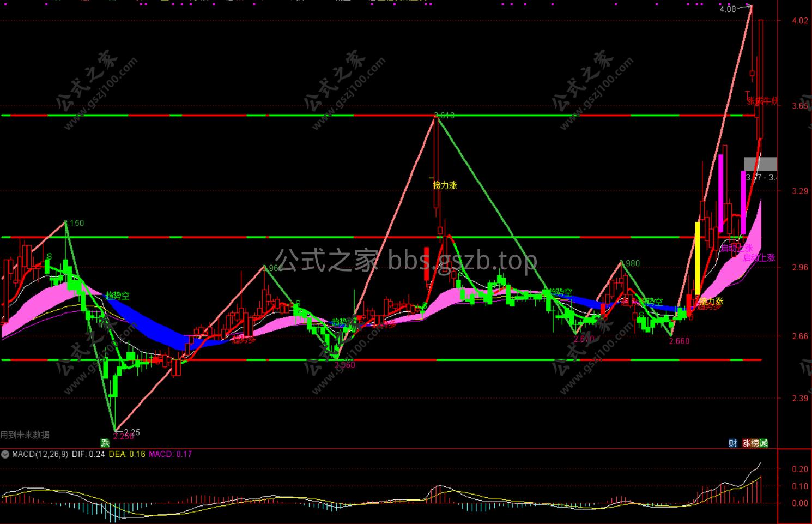The image size is (812, 524).
Task: Click the magenta MACD: 0.17 readout
Action: (171, 454)
